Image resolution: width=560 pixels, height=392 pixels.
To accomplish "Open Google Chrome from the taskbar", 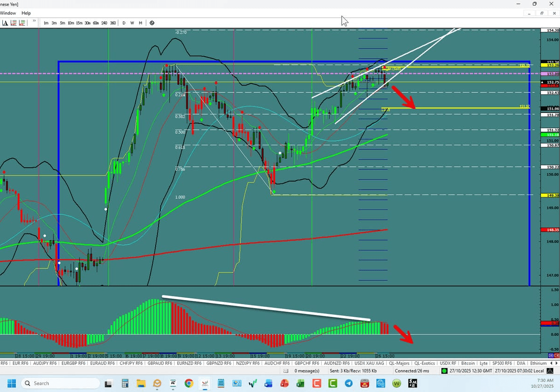I will (x=188, y=383).
